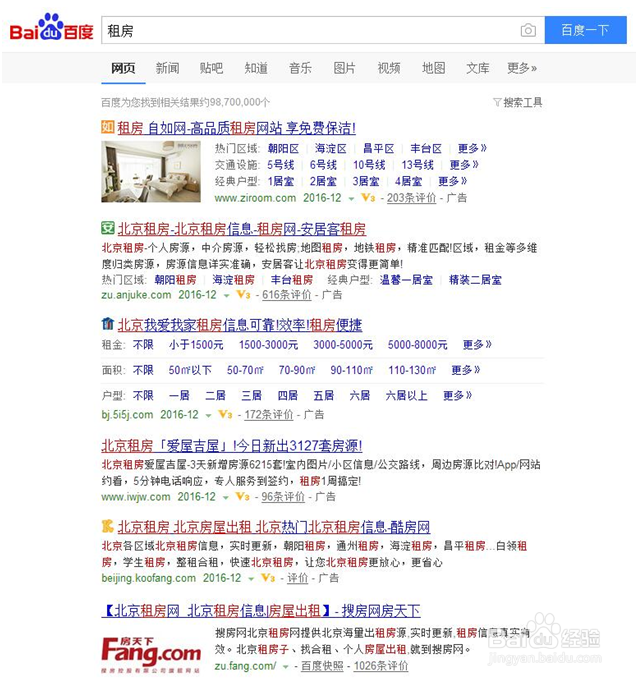Click the Anjuke green site icon
The height and width of the screenshot is (681, 636).
coord(108,228)
